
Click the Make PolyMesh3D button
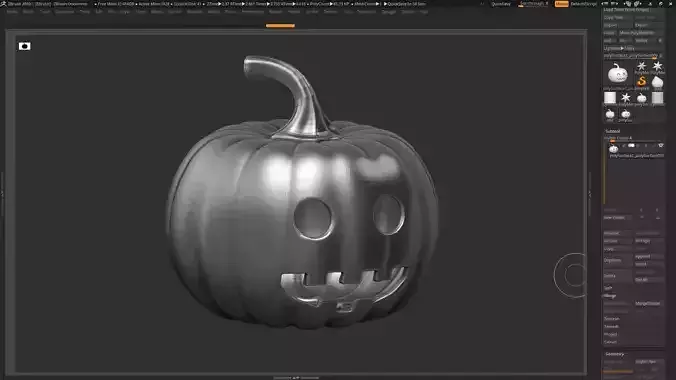click(641, 33)
